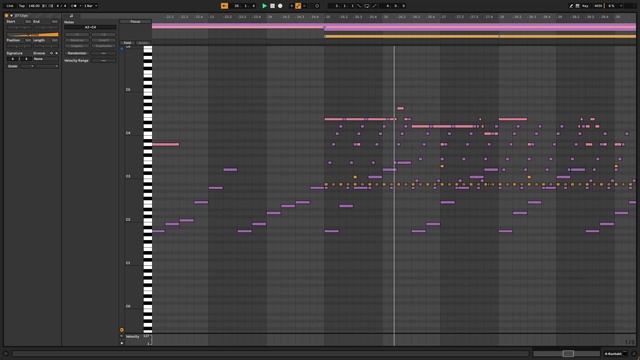Open the 1 Bar quantization dropdown

tap(90, 6)
